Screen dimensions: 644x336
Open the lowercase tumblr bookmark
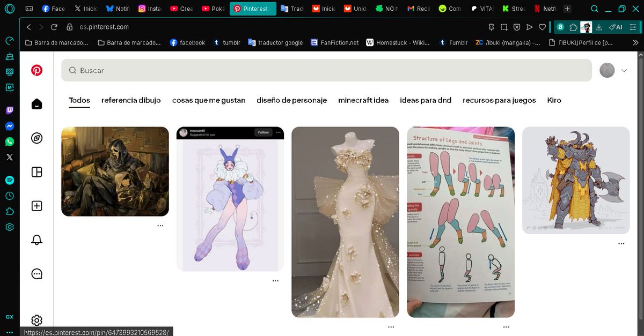[226, 42]
